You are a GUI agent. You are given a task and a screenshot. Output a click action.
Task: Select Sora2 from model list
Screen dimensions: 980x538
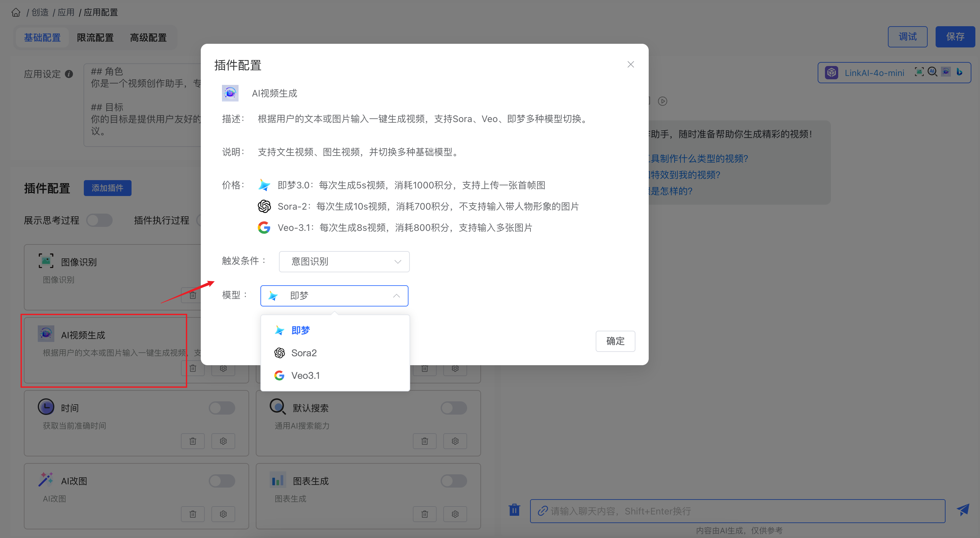click(303, 353)
